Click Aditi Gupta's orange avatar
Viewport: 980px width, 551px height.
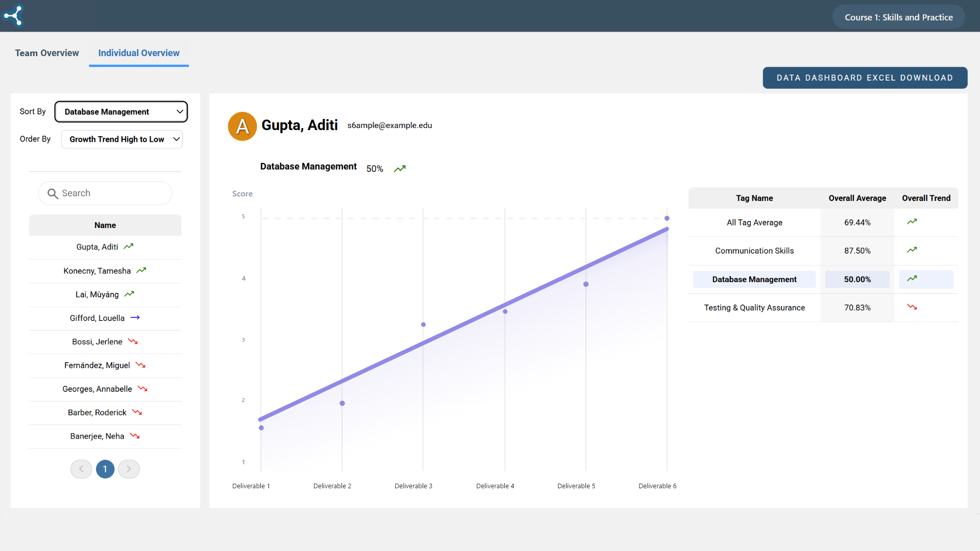coord(242,126)
